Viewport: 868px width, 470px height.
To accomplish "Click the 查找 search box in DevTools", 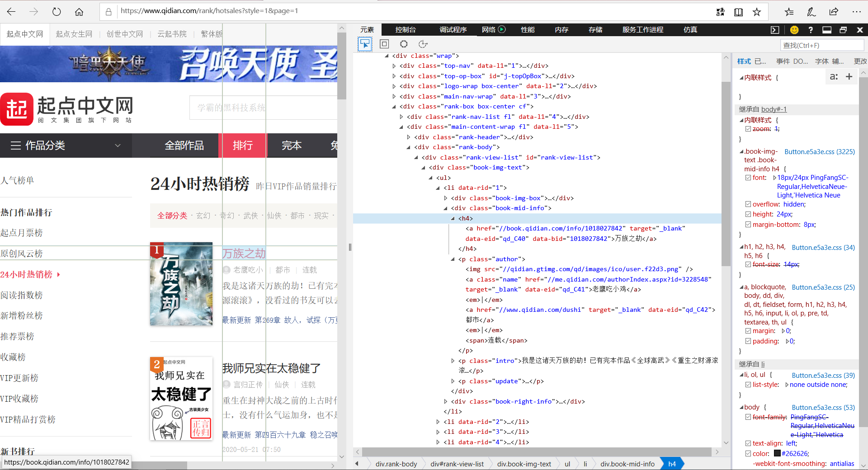I will (x=822, y=45).
